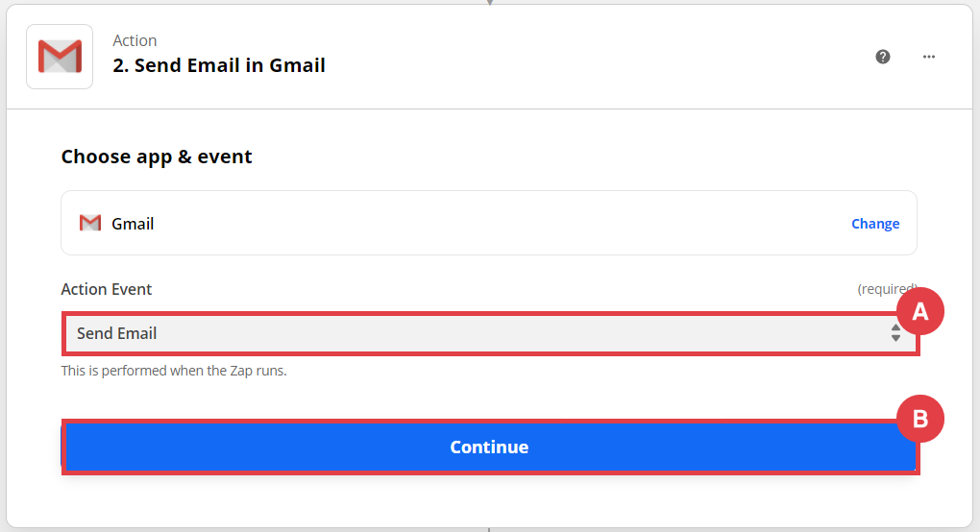This screenshot has height=532, width=980.
Task: Click the large Gmail logo in step header
Action: pos(60,57)
